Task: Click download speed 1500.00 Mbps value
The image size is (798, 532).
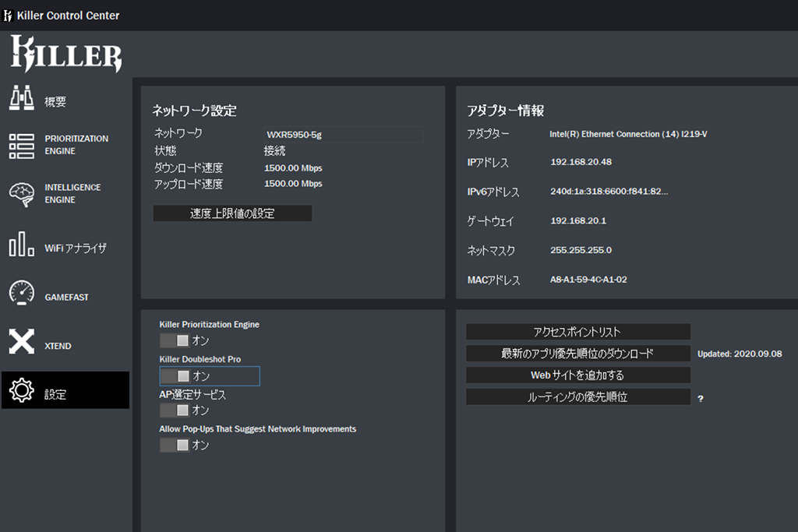Action: (293, 167)
